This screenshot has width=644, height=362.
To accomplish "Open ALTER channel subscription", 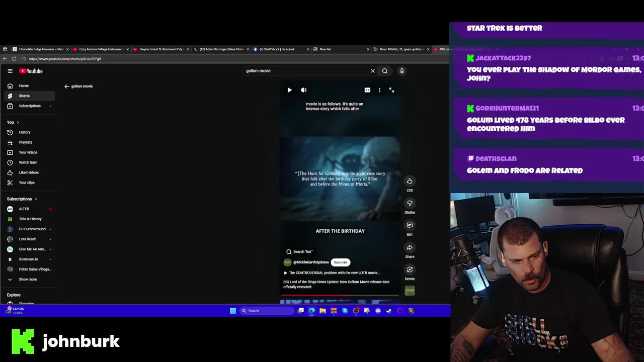I will 29,209.
